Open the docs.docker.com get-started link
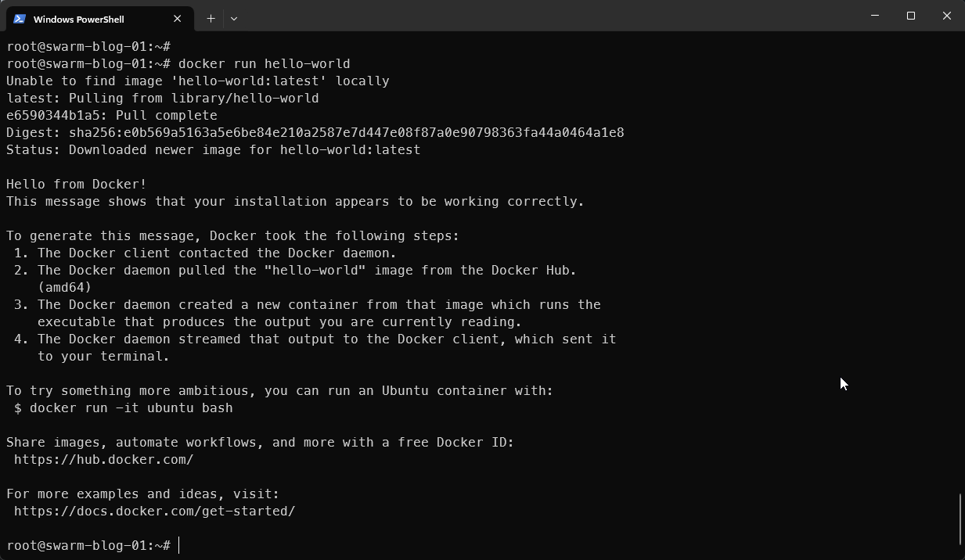 click(x=154, y=511)
